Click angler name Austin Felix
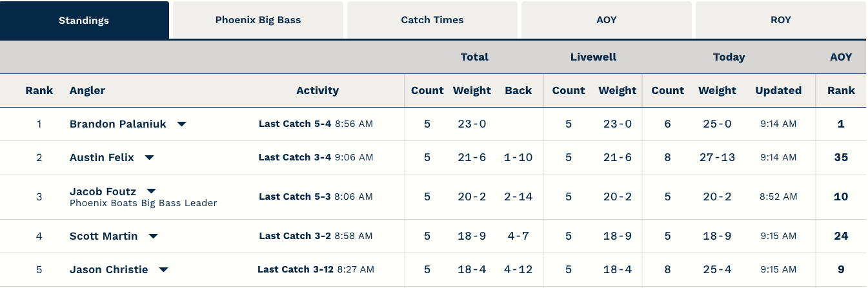 click(102, 158)
